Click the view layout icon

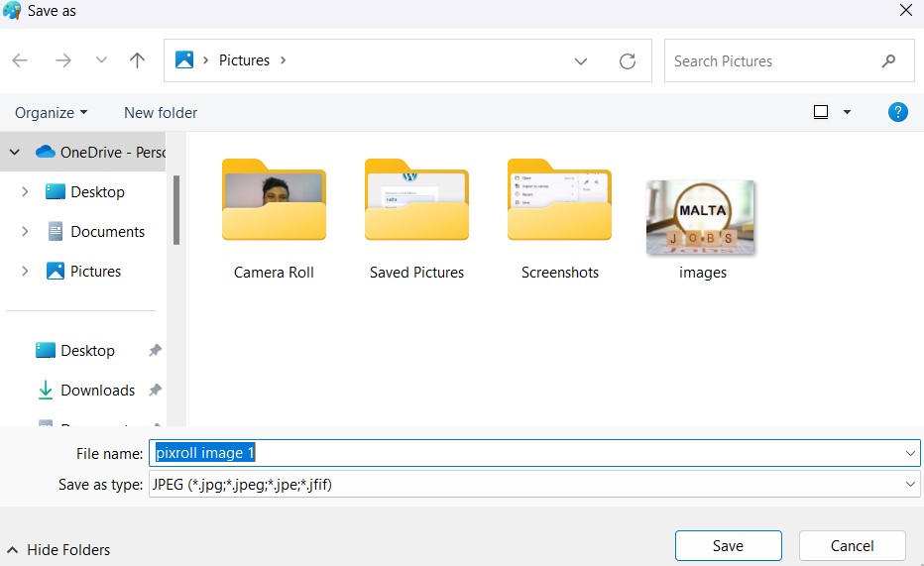click(x=821, y=112)
